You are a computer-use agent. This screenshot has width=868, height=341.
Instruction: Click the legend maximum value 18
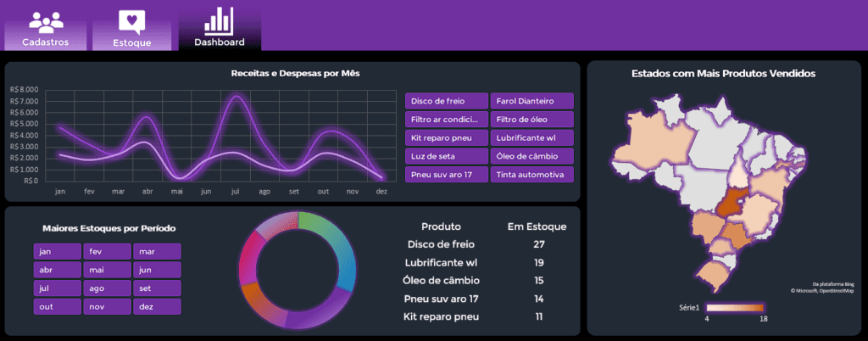[762, 318]
